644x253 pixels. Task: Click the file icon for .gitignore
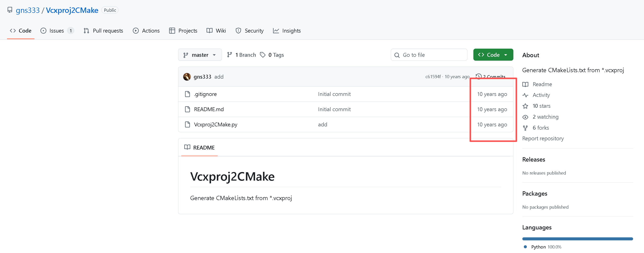(187, 94)
